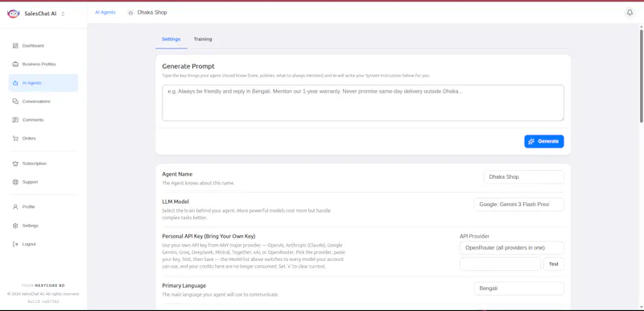Open the LLM Model dropdown
This screenshot has height=311, width=644.
pyautogui.click(x=518, y=205)
